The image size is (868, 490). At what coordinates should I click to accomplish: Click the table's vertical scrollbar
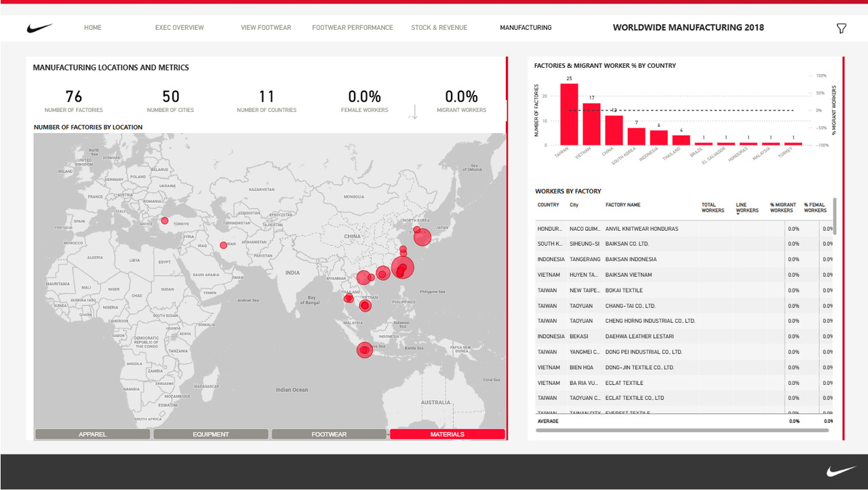835,217
